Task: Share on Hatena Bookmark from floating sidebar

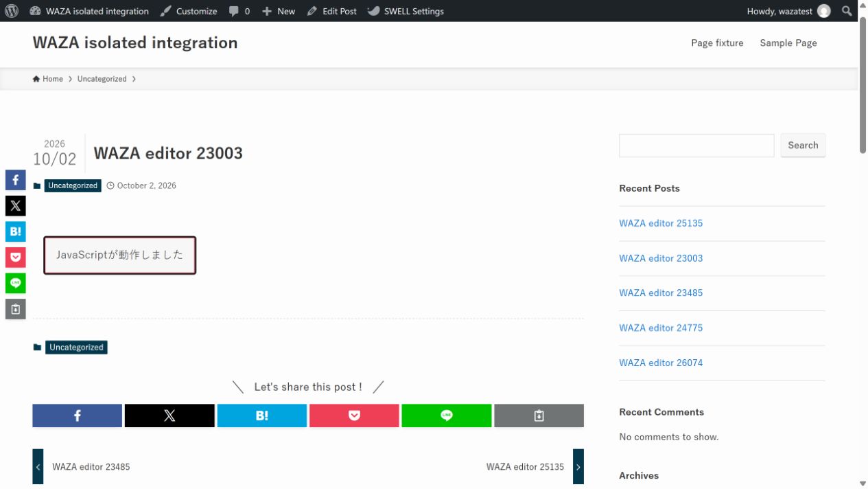Action: pos(16,231)
